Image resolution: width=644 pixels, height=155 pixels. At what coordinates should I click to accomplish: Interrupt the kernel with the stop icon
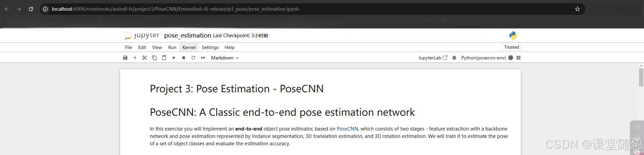coord(184,58)
